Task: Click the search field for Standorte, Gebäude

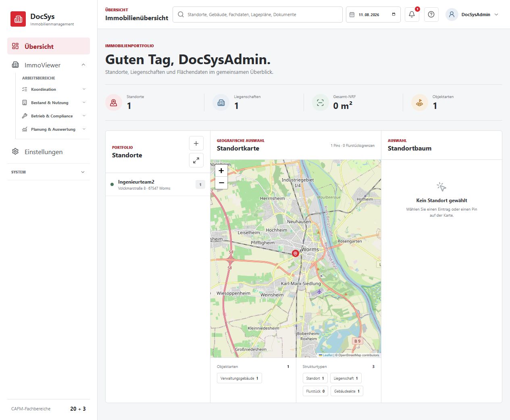Action: 257,15
